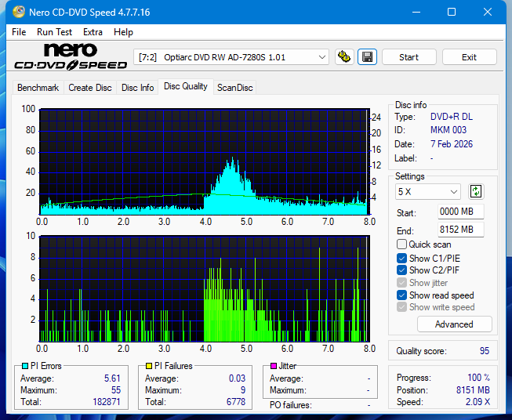512x420 pixels.
Task: Click the yellow PI Failures legend square
Action: coord(148,366)
